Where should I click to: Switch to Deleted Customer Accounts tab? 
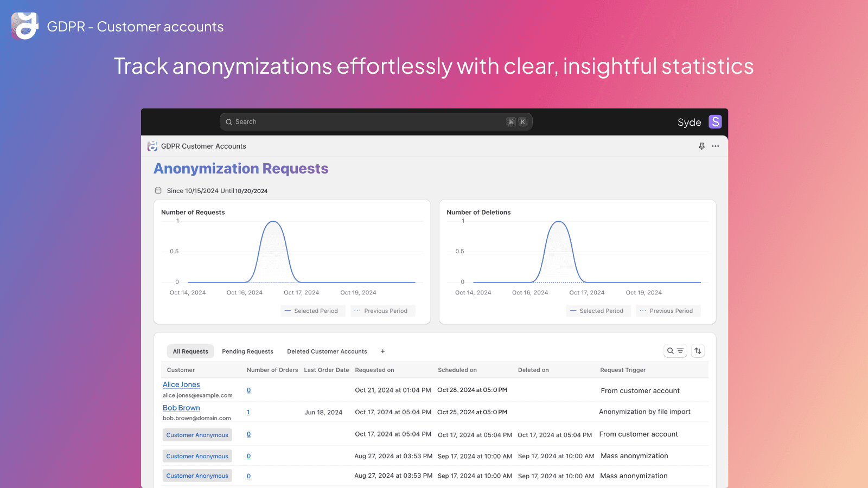pyautogui.click(x=327, y=351)
